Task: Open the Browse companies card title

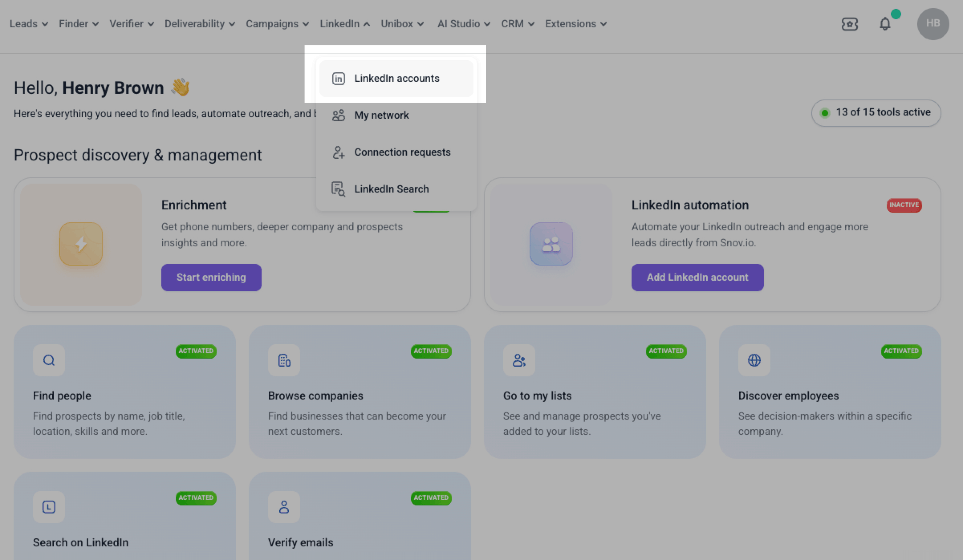Action: point(316,396)
